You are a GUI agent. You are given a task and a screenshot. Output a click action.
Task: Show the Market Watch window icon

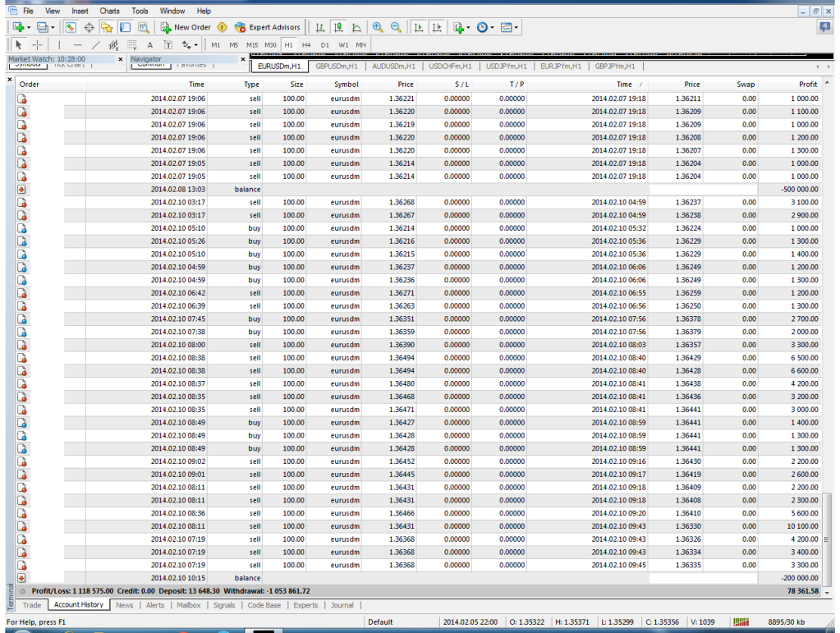tap(71, 27)
